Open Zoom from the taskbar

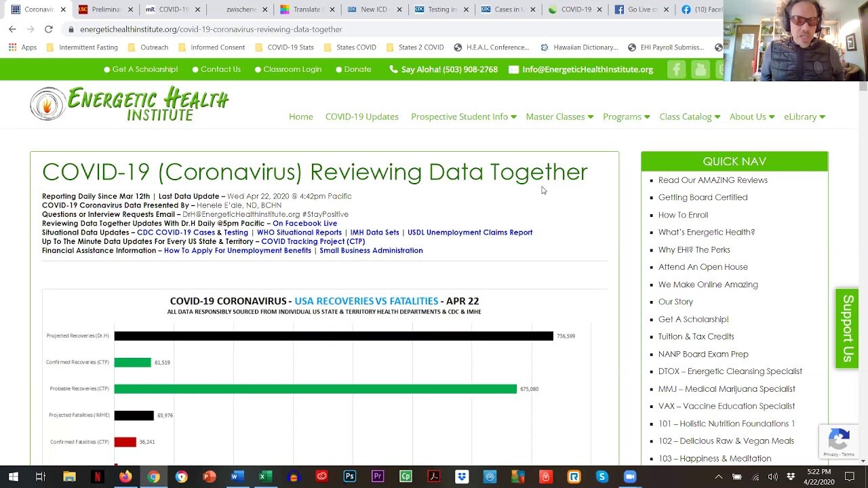[630, 476]
